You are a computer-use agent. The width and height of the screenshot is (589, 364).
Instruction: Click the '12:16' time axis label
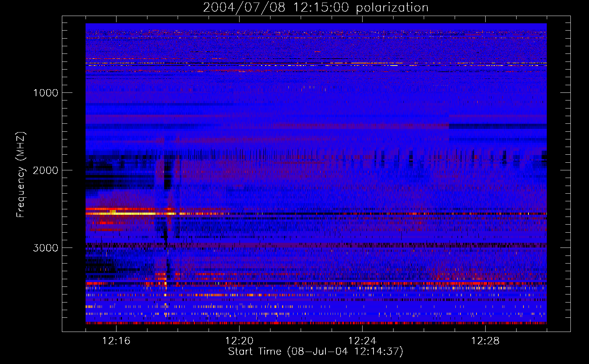coord(116,341)
